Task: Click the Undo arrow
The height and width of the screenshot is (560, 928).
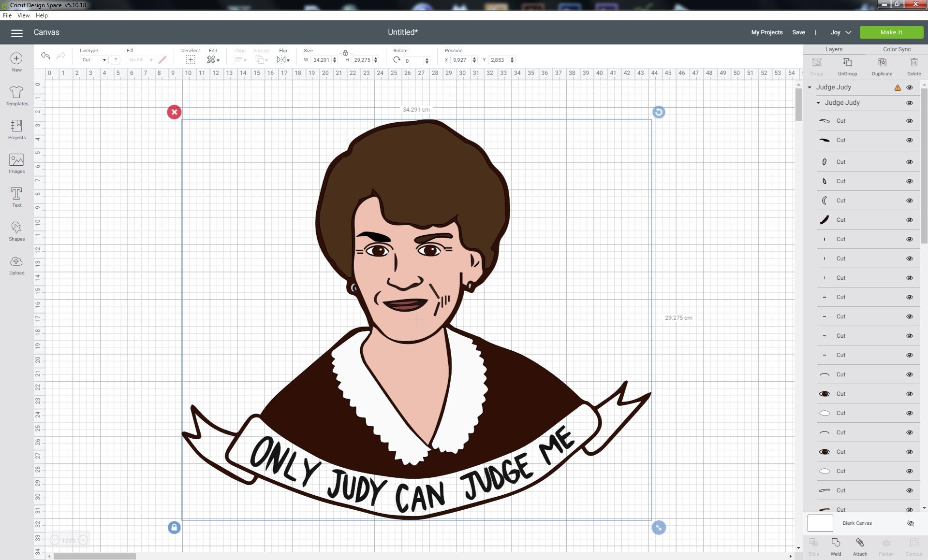Action: click(45, 56)
